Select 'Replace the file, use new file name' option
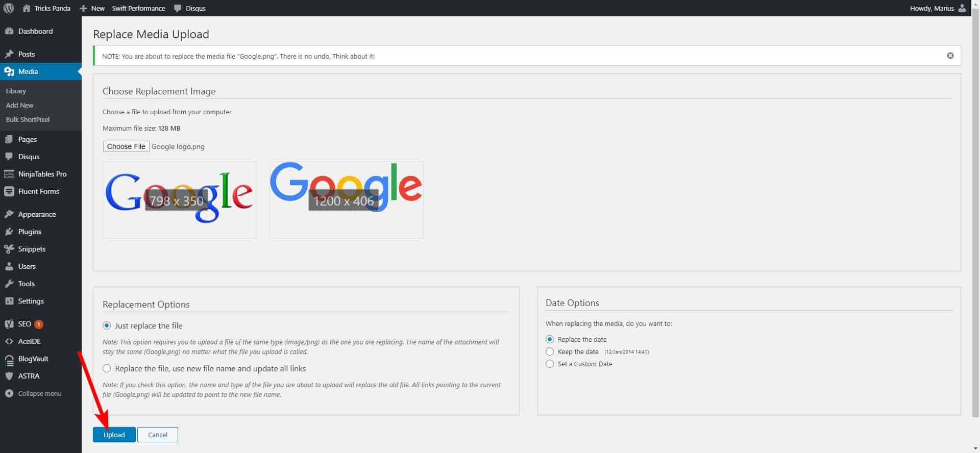 pos(107,368)
